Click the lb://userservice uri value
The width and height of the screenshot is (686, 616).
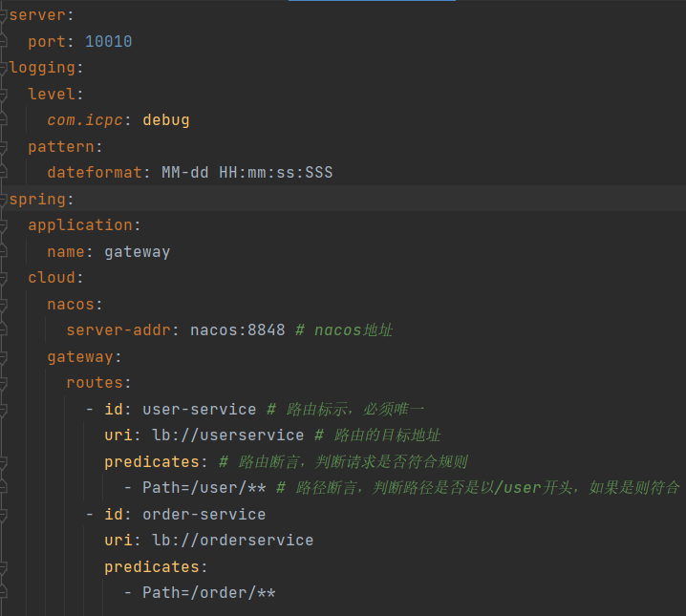click(227, 435)
